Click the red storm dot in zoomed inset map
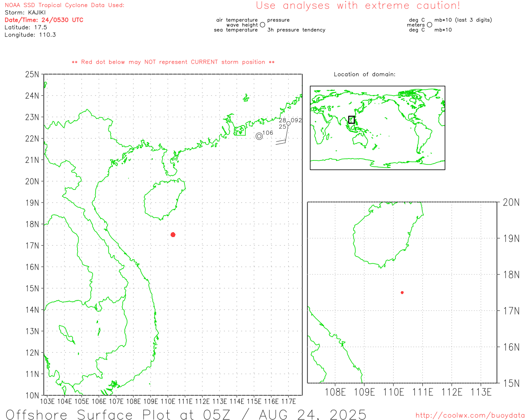525x420 pixels. tap(402, 292)
